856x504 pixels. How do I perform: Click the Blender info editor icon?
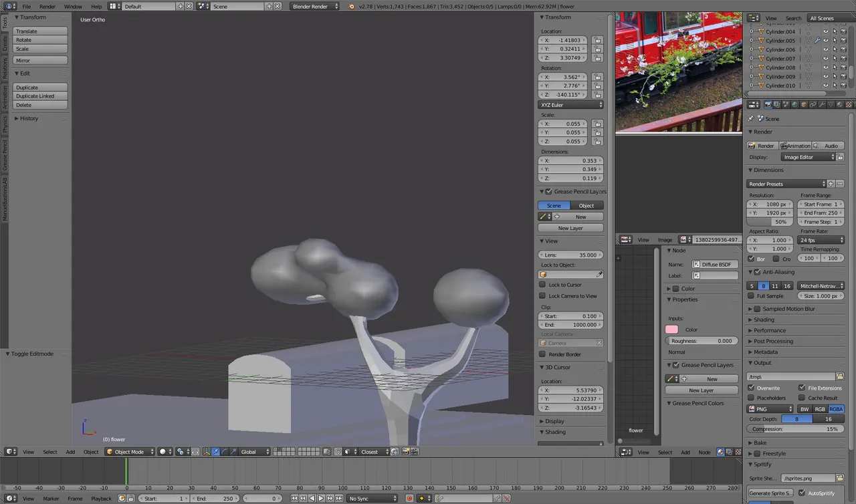coord(9,6)
